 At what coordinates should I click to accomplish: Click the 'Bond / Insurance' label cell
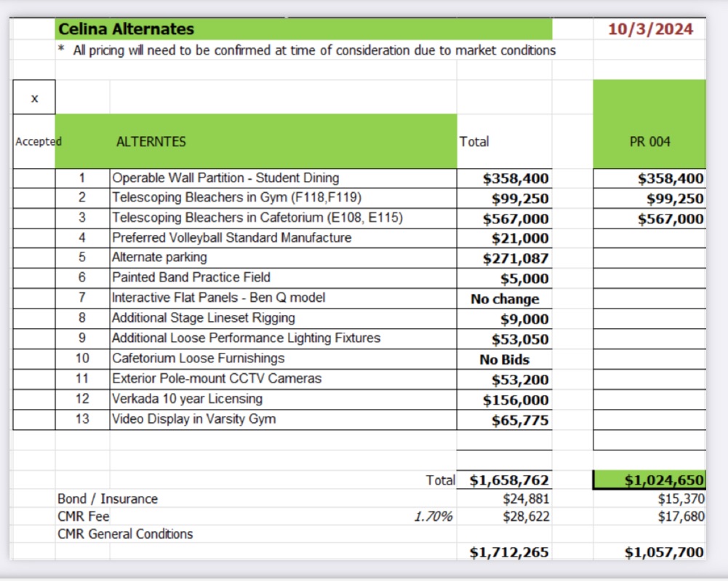point(108,499)
